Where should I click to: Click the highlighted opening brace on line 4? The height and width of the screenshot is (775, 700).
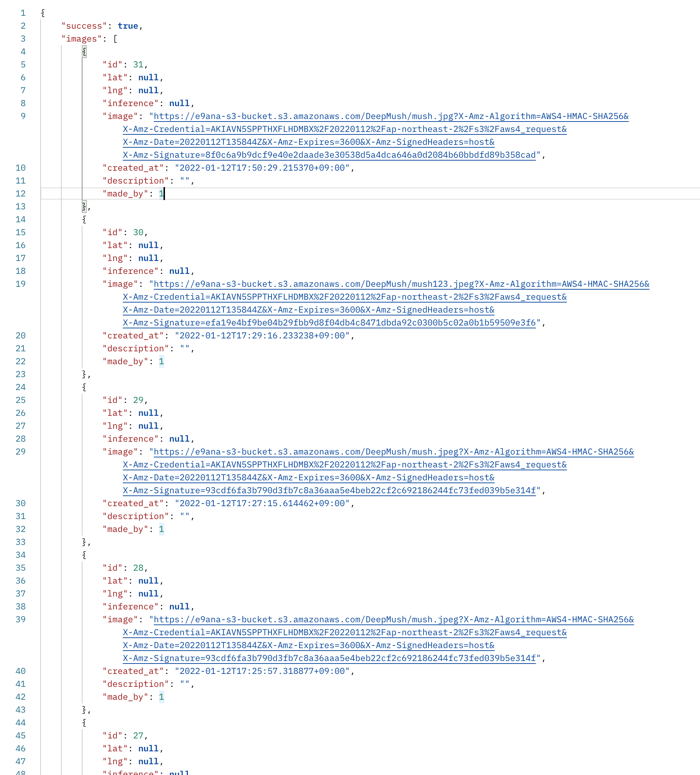pyautogui.click(x=84, y=52)
